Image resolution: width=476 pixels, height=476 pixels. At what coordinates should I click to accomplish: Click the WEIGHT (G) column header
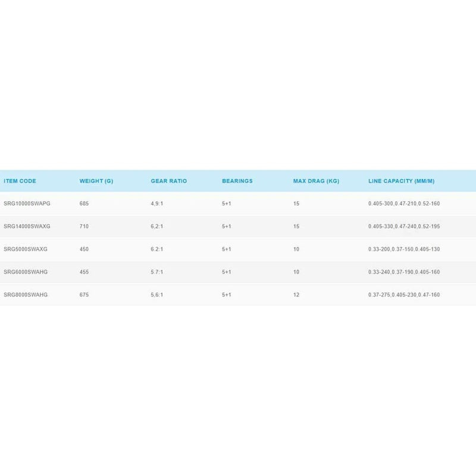(x=96, y=181)
